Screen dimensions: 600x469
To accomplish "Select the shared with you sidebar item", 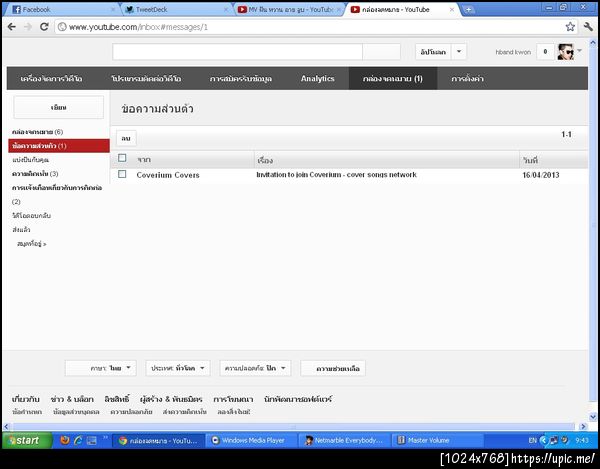I will pyautogui.click(x=31, y=160).
